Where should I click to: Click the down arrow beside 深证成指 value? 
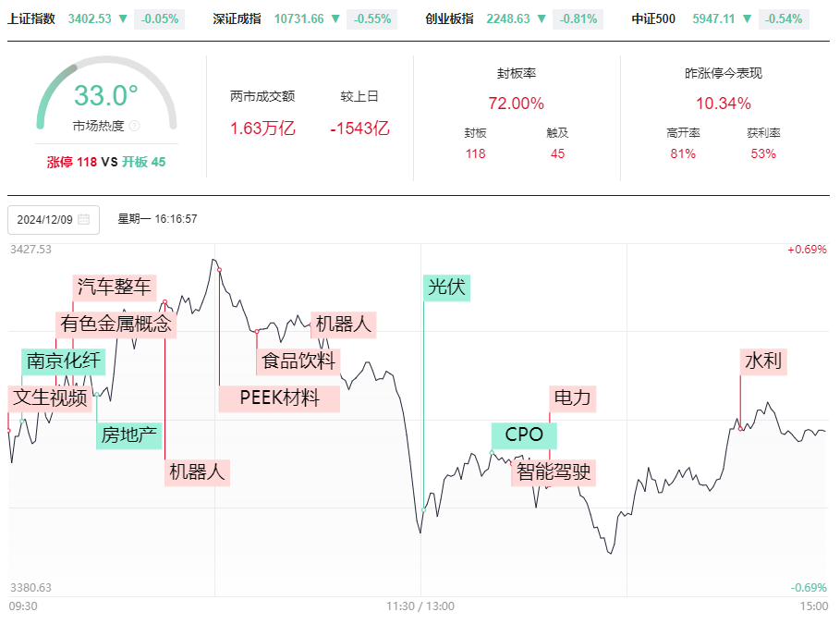click(335, 18)
